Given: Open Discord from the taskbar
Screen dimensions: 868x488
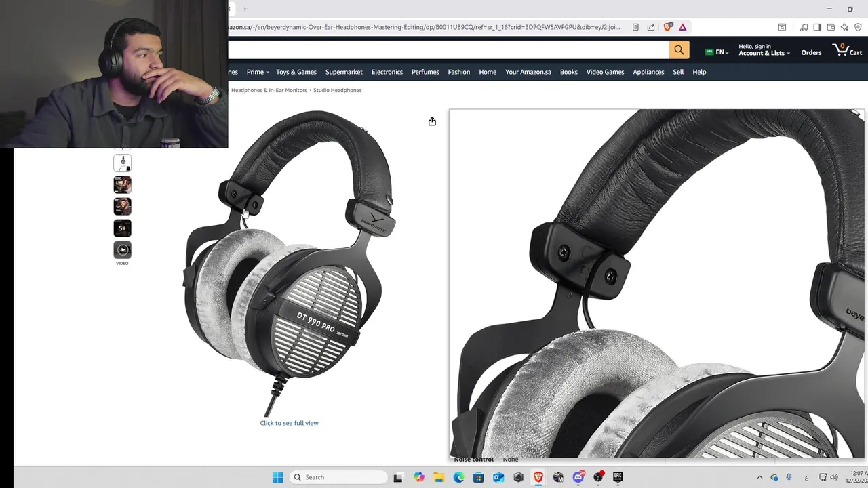Looking at the screenshot, I should (x=578, y=477).
